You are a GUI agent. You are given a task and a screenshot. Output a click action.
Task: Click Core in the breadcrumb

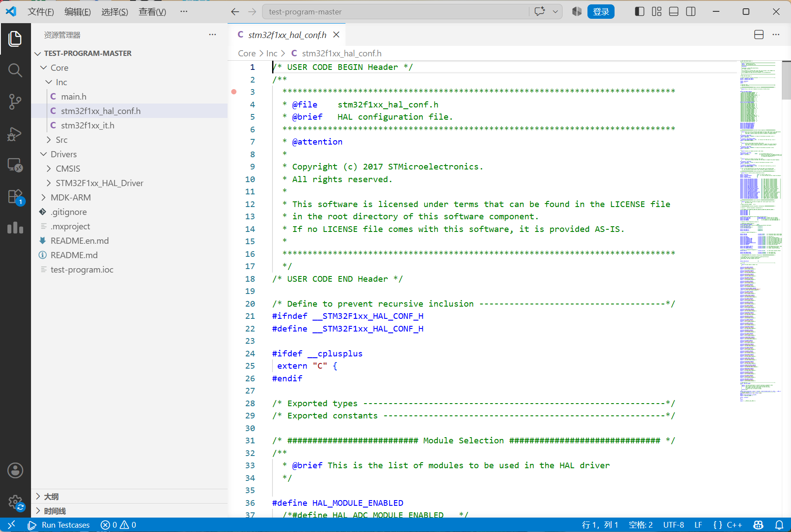tap(247, 53)
